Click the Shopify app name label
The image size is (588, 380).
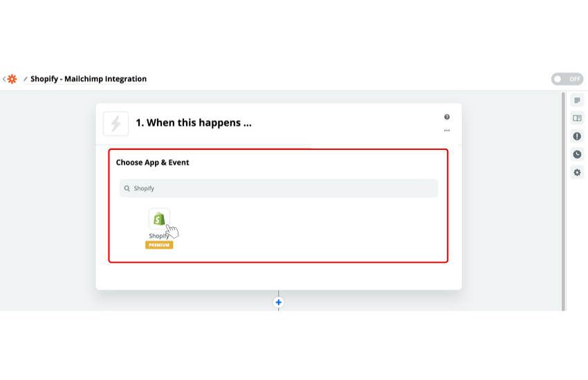point(159,236)
